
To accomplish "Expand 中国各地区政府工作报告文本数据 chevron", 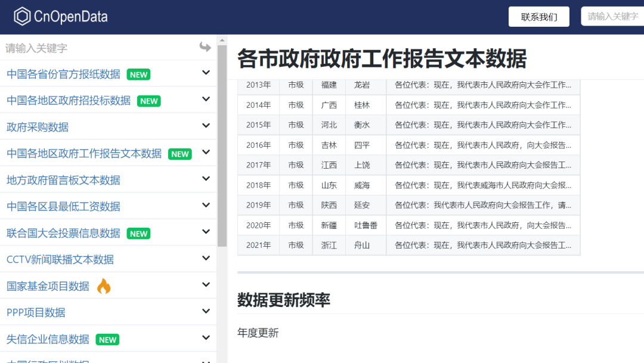I will point(206,152).
